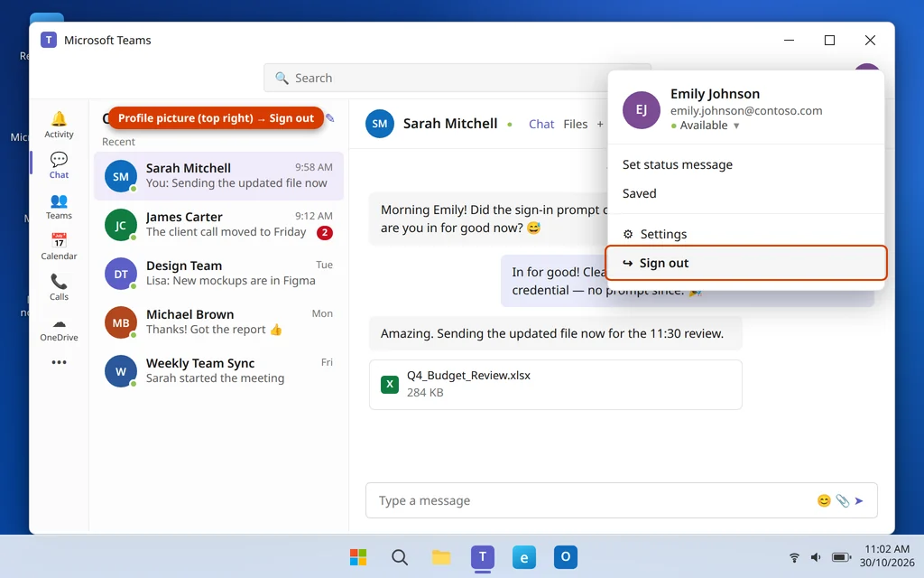Click the JC avatar of James Carter

tap(121, 225)
